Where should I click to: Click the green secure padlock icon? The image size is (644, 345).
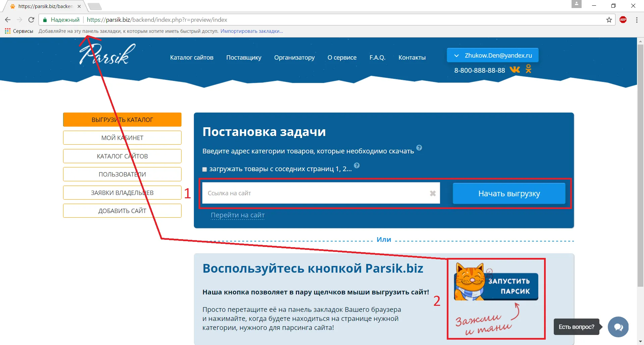click(x=45, y=20)
